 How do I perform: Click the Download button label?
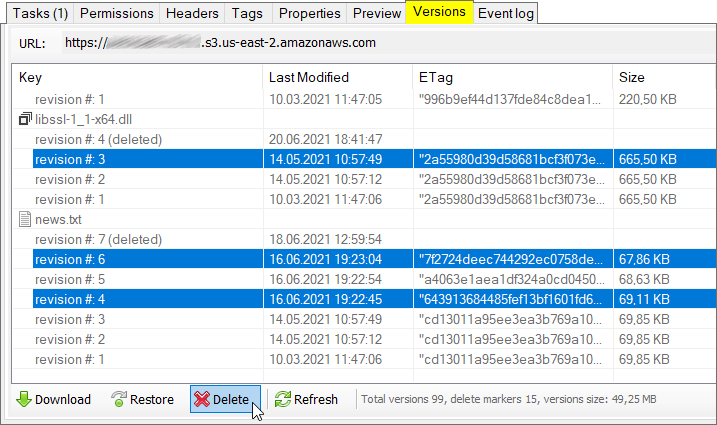(63, 399)
